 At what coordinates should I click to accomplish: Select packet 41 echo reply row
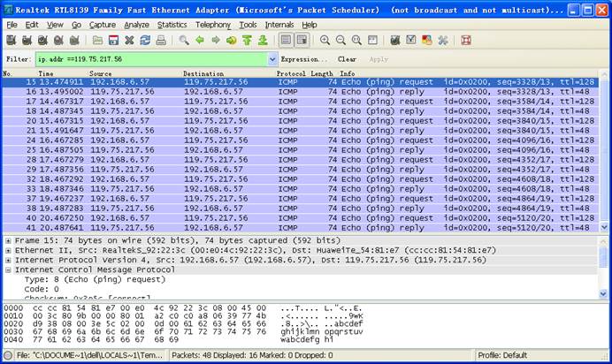click(x=300, y=228)
